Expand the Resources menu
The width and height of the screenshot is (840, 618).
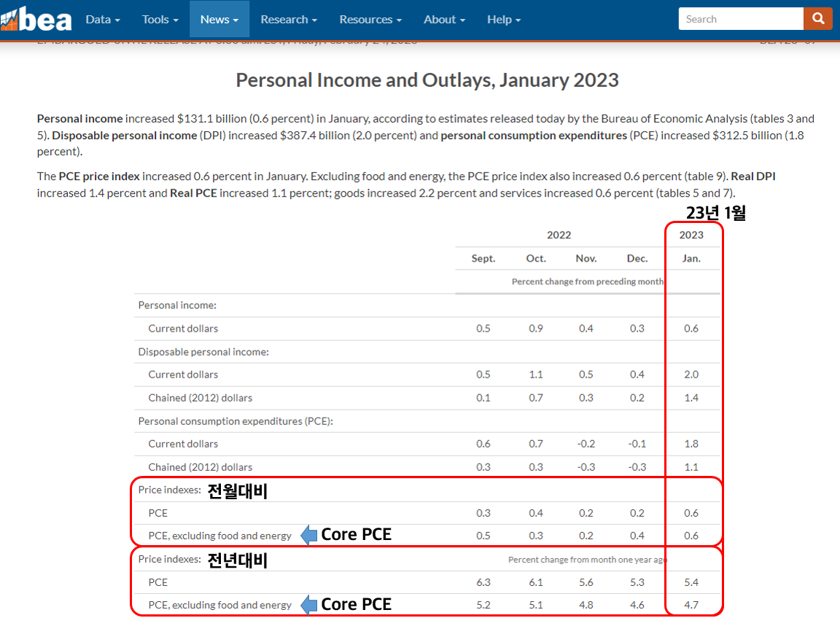370,19
